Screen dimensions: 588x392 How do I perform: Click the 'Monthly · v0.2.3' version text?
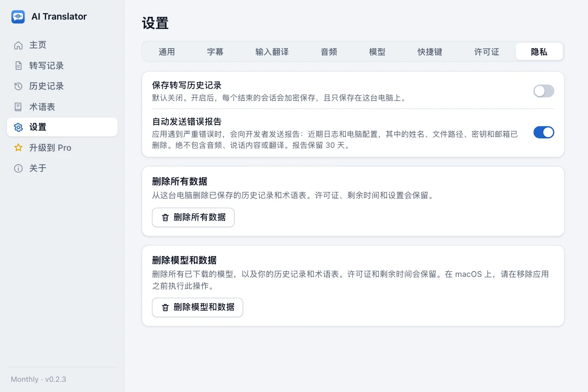point(38,379)
